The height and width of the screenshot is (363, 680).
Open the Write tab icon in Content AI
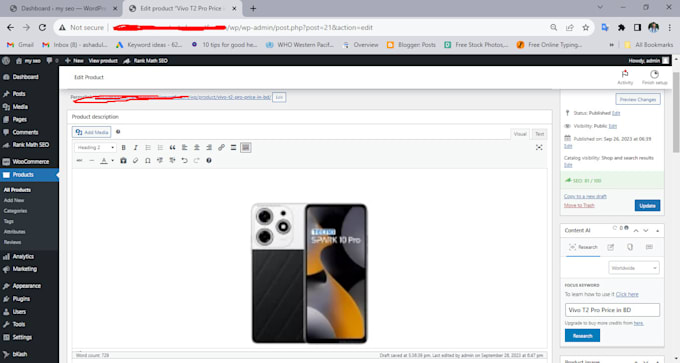coord(611,247)
